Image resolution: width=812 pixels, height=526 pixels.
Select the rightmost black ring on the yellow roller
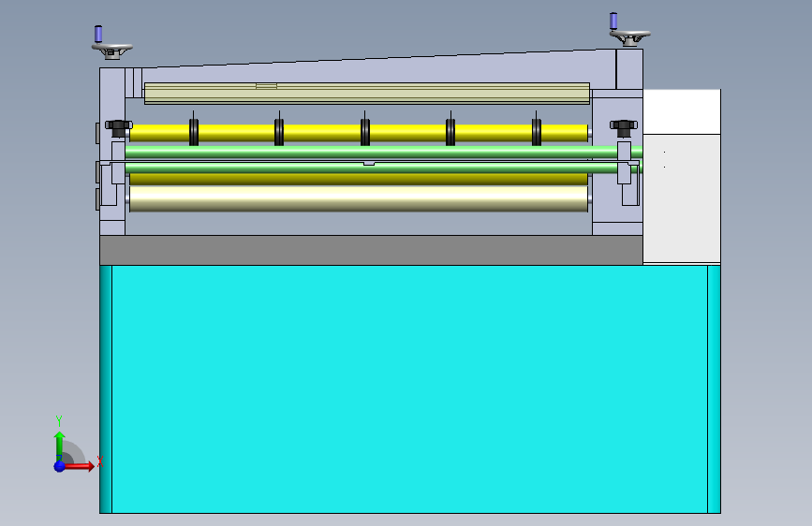(537, 132)
